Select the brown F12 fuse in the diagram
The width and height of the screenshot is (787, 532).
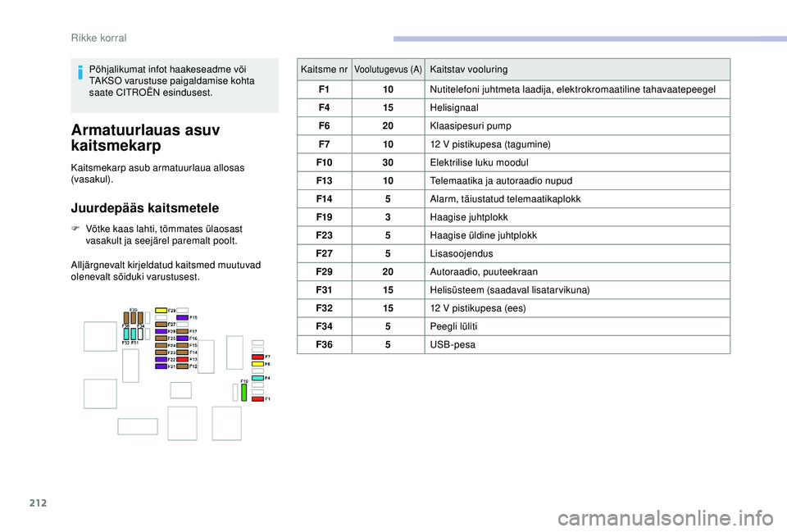pyautogui.click(x=183, y=366)
